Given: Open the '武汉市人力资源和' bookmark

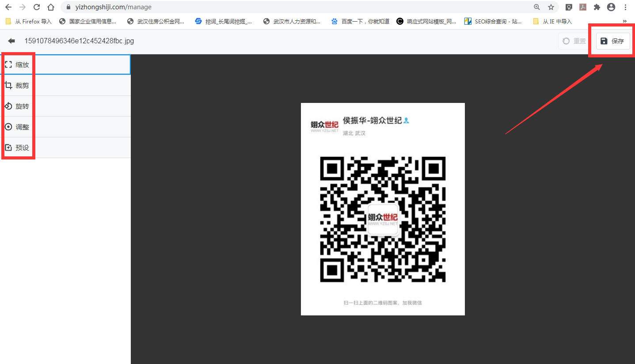Looking at the screenshot, I should click(x=292, y=21).
